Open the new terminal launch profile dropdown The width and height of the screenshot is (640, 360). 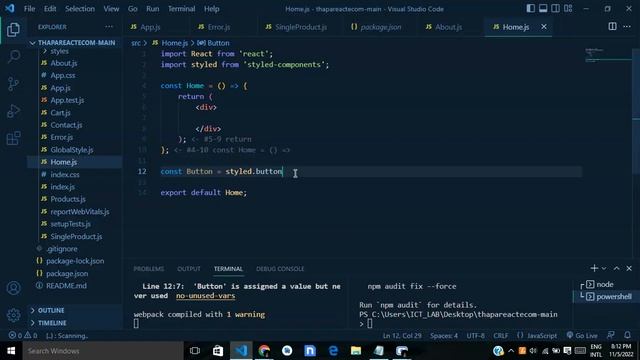point(604,268)
